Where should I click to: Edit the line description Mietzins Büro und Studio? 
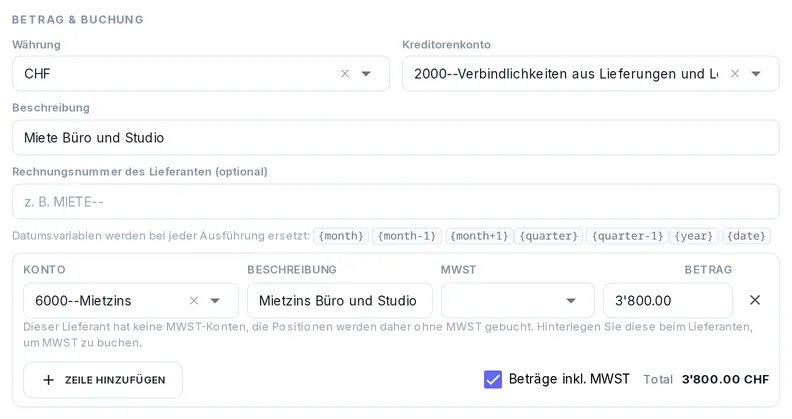tap(339, 300)
